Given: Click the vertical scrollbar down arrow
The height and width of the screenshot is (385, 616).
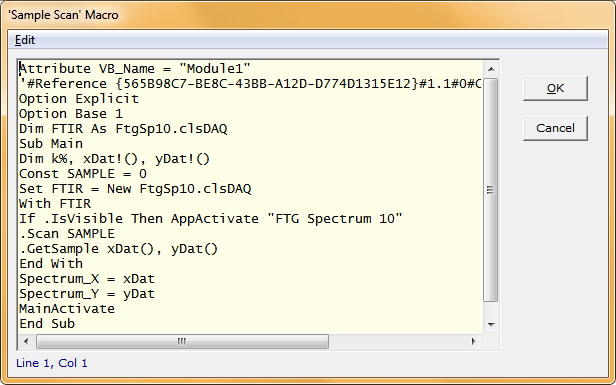Looking at the screenshot, I should pos(491,324).
